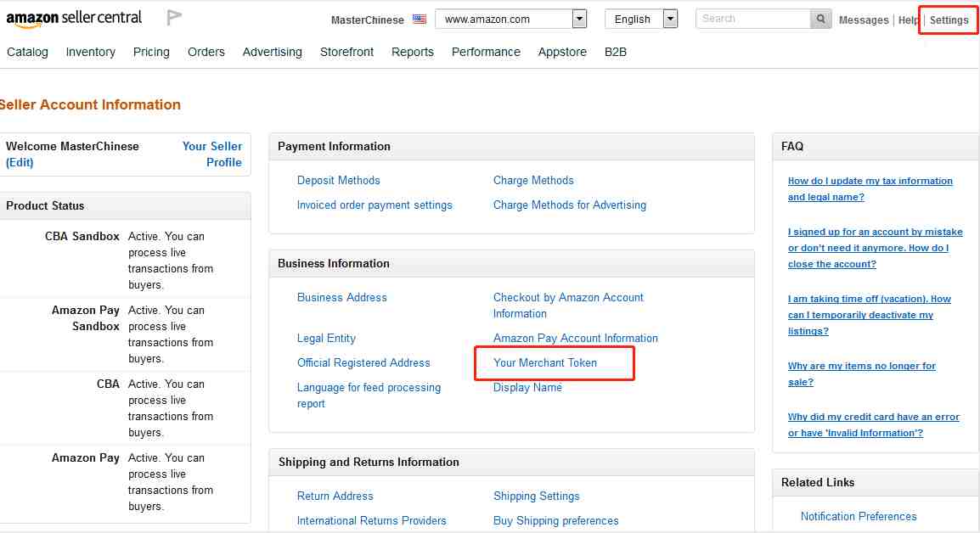The height and width of the screenshot is (533, 980).
Task: Open Messages link in header
Action: (x=863, y=20)
